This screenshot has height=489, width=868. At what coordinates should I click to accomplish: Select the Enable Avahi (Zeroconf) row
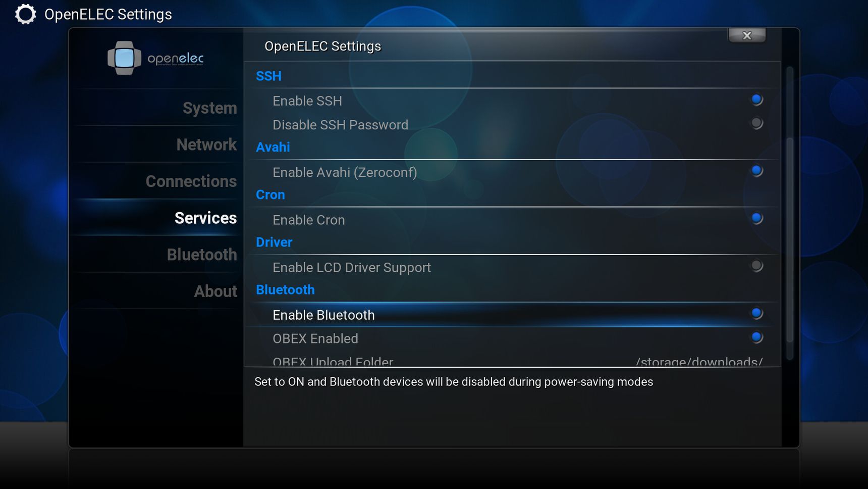click(x=512, y=172)
